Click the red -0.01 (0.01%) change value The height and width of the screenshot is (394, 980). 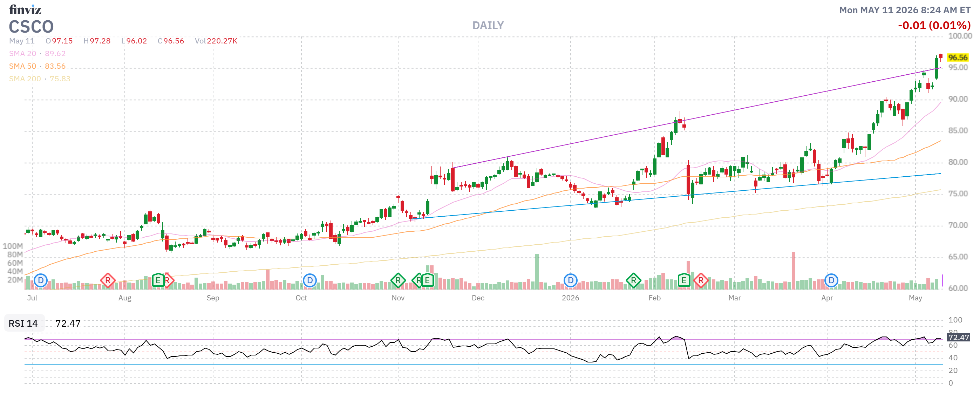(x=934, y=26)
